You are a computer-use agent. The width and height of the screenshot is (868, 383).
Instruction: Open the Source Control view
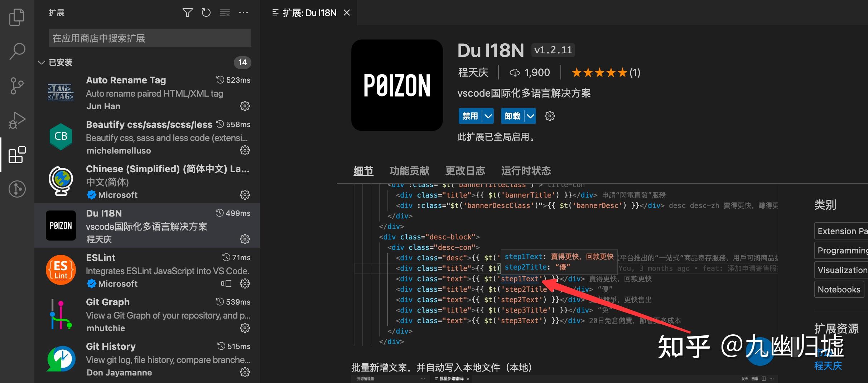[17, 85]
